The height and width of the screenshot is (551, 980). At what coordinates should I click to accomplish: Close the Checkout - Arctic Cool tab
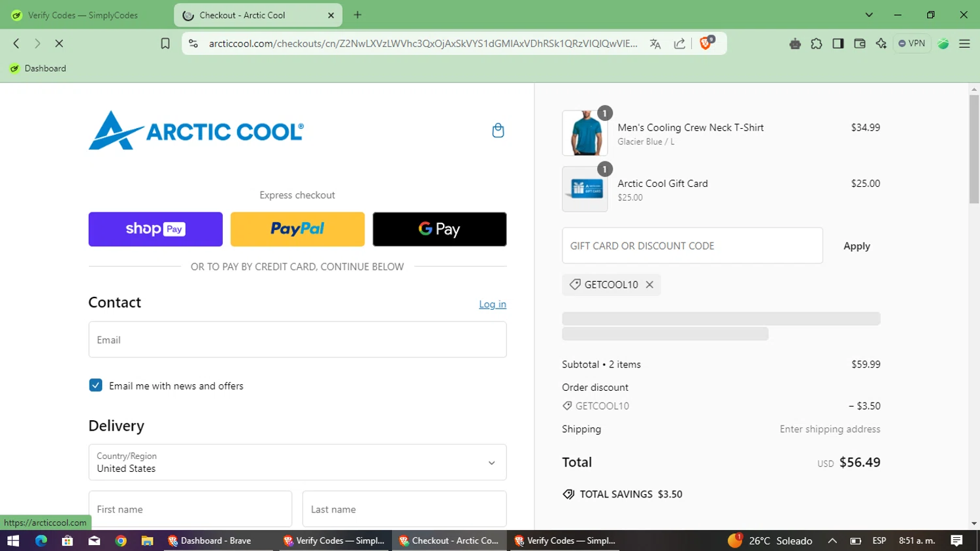[x=331, y=15]
